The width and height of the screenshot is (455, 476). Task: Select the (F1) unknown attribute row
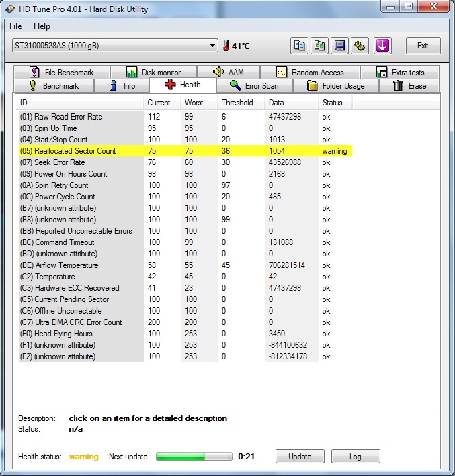[x=185, y=345]
